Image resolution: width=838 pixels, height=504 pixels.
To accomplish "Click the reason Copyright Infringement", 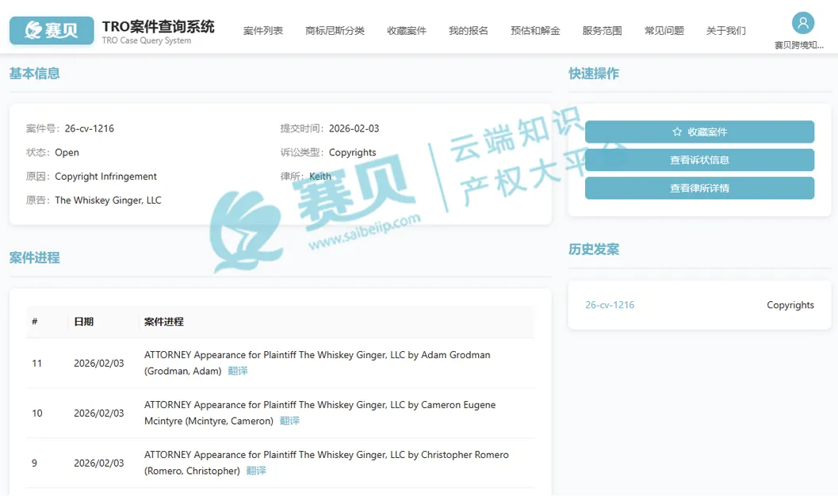I will click(x=105, y=177).
